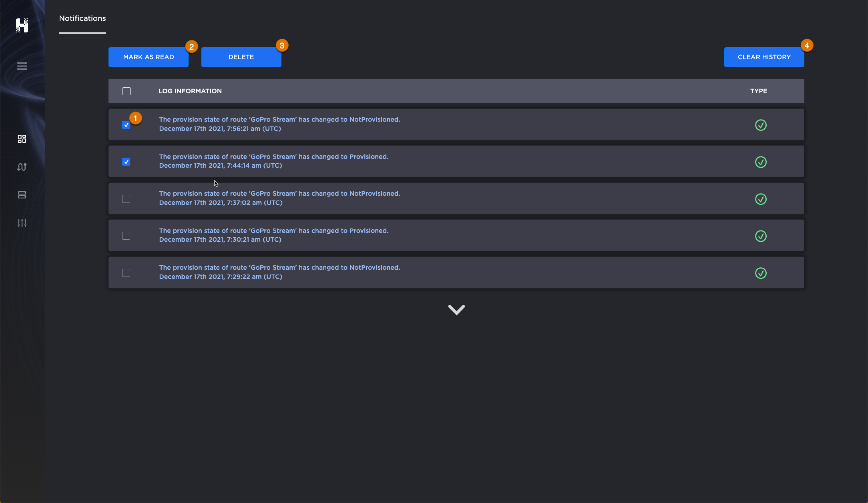Expand more notifications with down chevron
The image size is (868, 503).
(456, 310)
